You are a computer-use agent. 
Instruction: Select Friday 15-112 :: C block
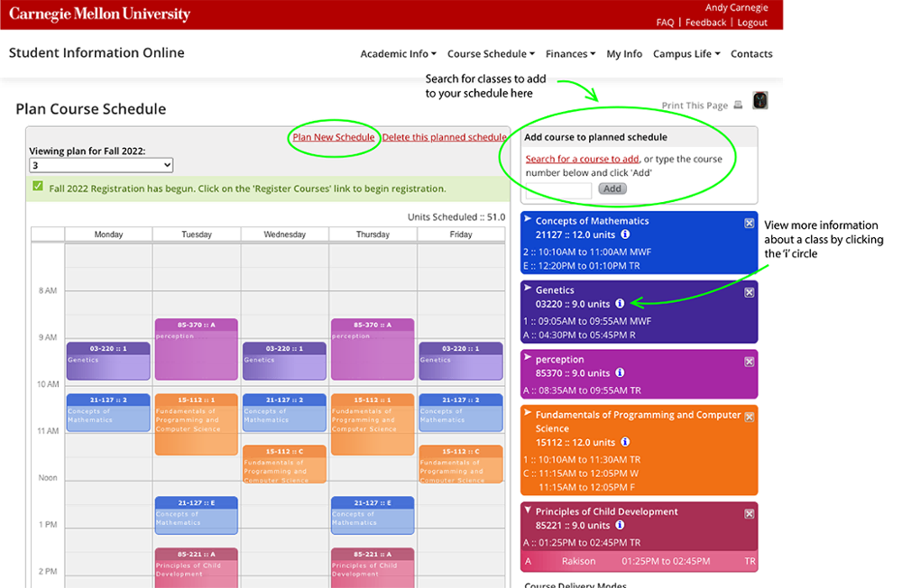(x=461, y=464)
